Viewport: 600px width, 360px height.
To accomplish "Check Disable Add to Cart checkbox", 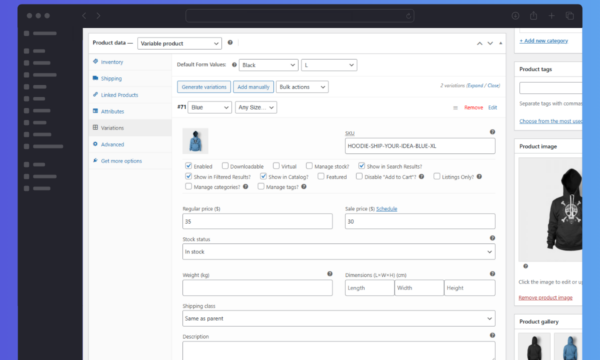I will point(359,176).
